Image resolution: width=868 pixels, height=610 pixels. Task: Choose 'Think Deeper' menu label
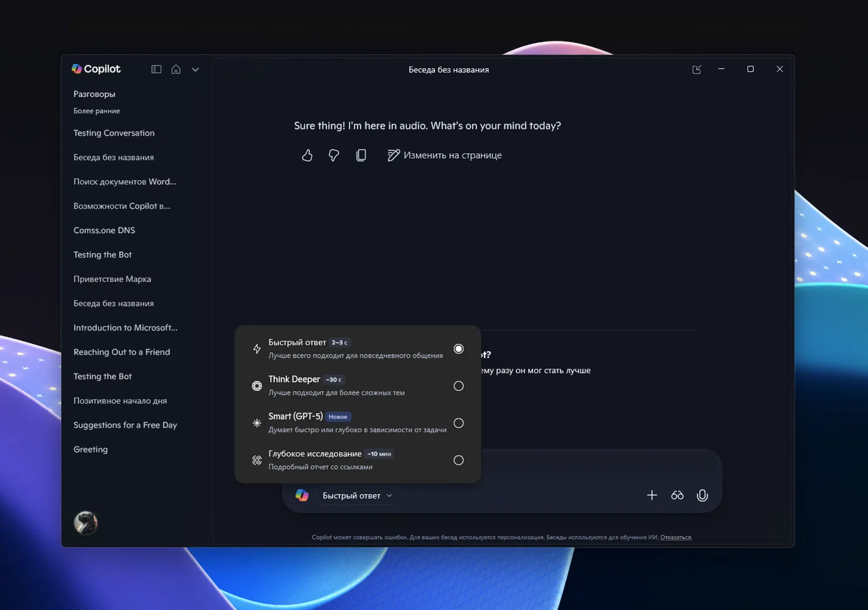coord(294,379)
